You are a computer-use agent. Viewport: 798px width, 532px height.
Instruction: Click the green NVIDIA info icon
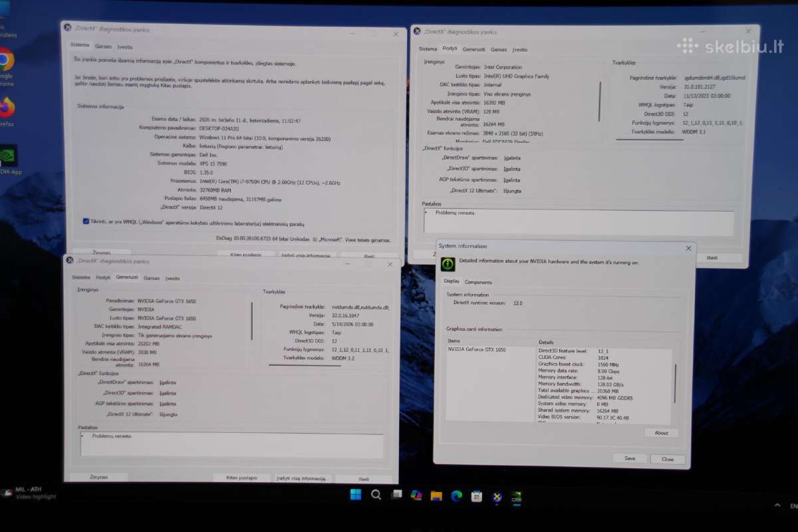point(449,264)
